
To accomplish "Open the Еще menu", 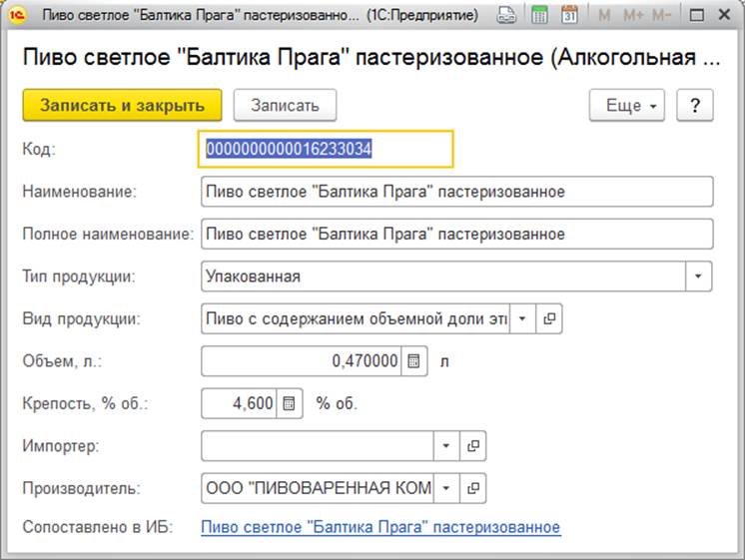I will click(x=627, y=105).
